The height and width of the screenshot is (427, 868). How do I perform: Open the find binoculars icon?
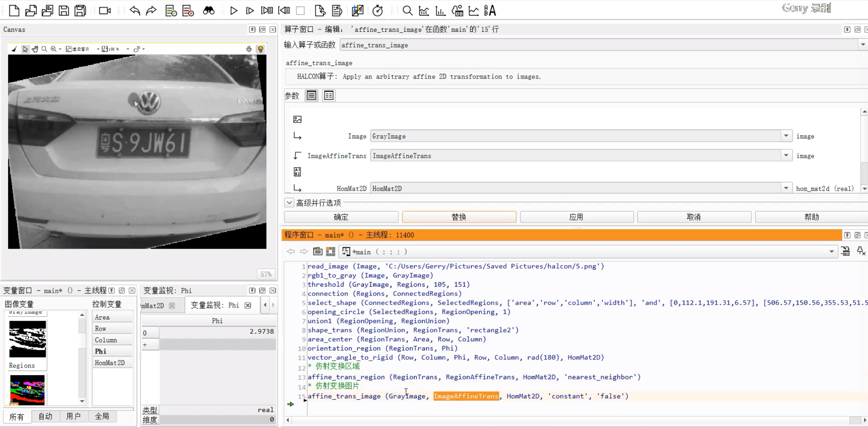[x=209, y=11]
